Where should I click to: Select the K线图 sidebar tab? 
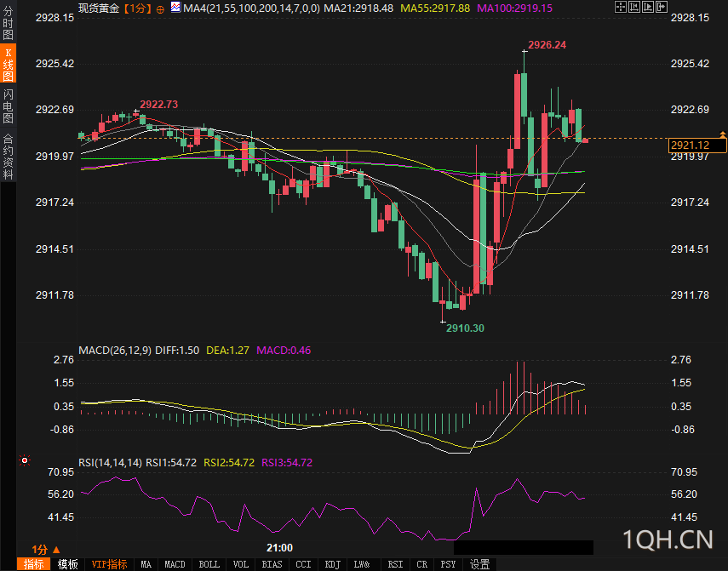coord(8,64)
